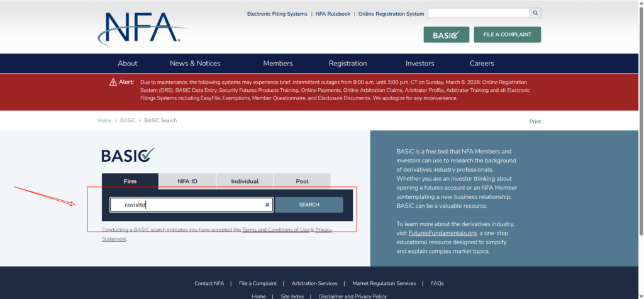
Task: Click the BASIC logo above search tabs
Action: click(x=128, y=155)
